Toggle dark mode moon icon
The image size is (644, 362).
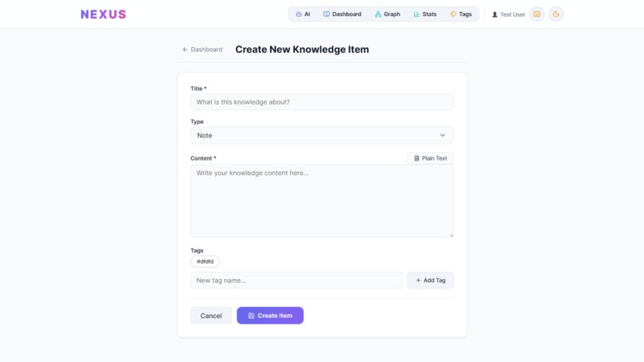pyautogui.click(x=556, y=14)
